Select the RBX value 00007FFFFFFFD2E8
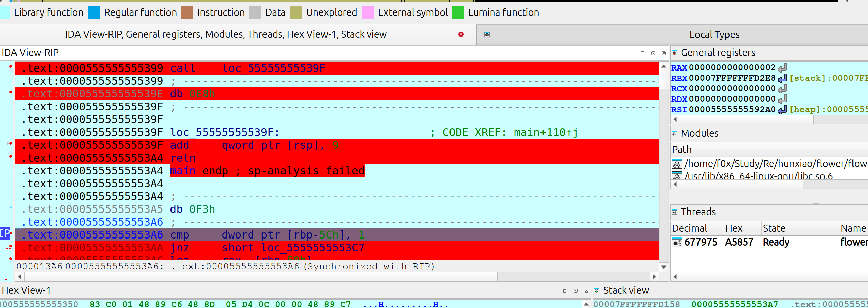The height and width of the screenshot is (308, 868). click(732, 78)
